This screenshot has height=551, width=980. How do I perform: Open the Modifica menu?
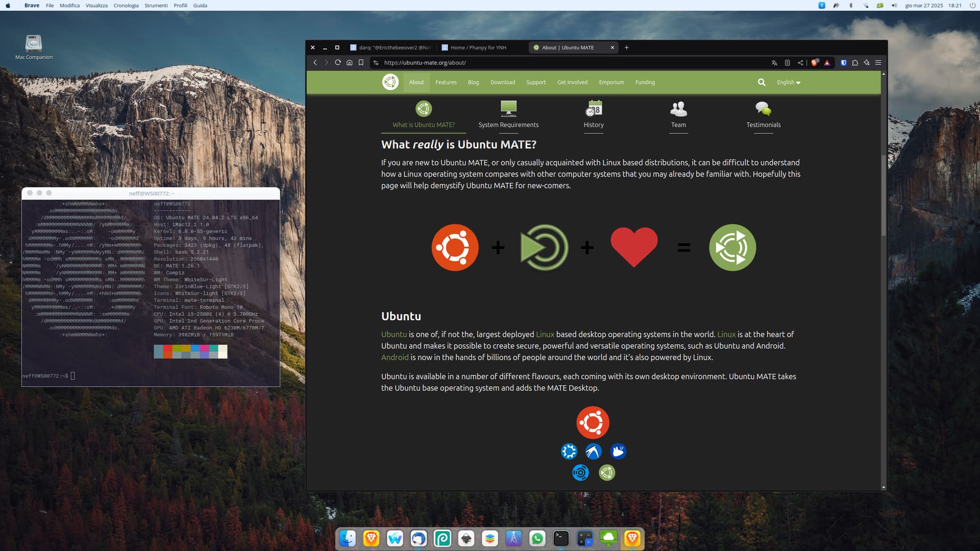tap(69, 6)
